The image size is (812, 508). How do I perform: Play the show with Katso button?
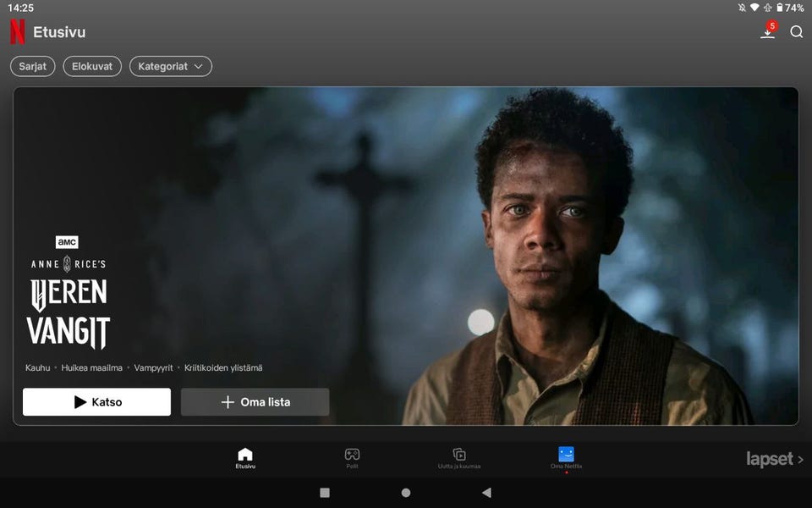pos(96,401)
